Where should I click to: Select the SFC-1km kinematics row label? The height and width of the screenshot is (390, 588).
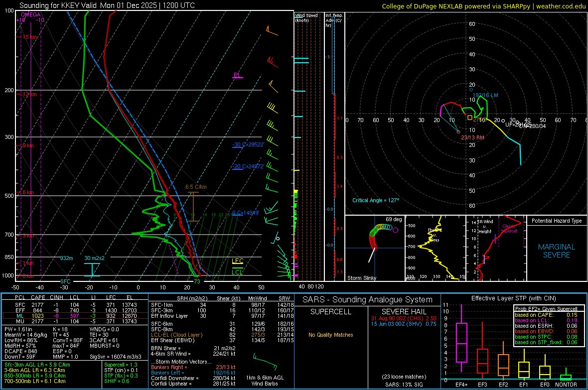(x=161, y=305)
